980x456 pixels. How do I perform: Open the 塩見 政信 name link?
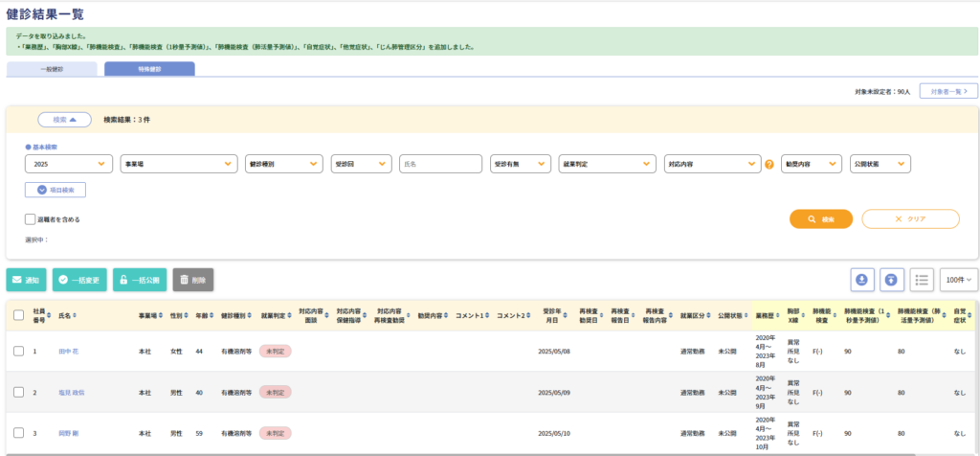pos(71,393)
